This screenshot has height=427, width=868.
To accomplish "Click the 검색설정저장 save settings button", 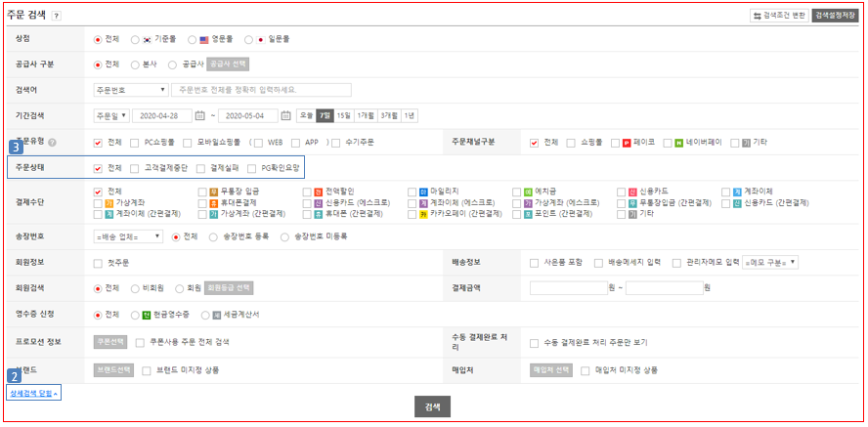I will (835, 16).
